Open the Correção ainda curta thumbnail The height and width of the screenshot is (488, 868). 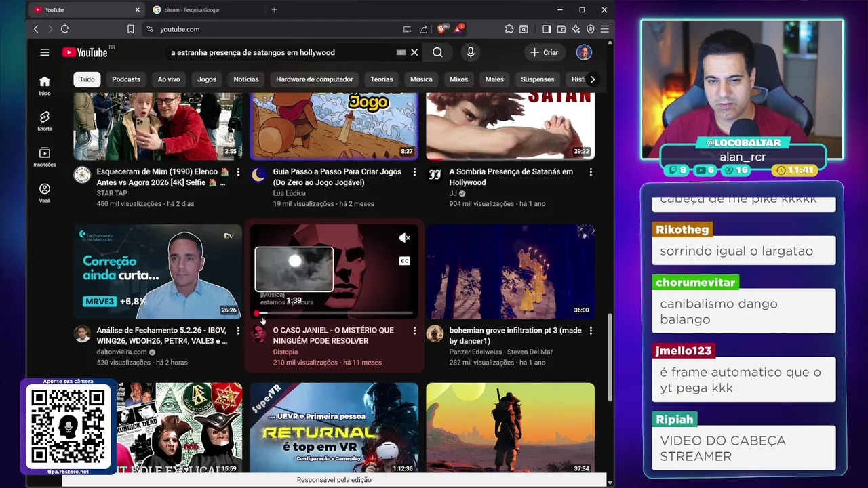158,271
